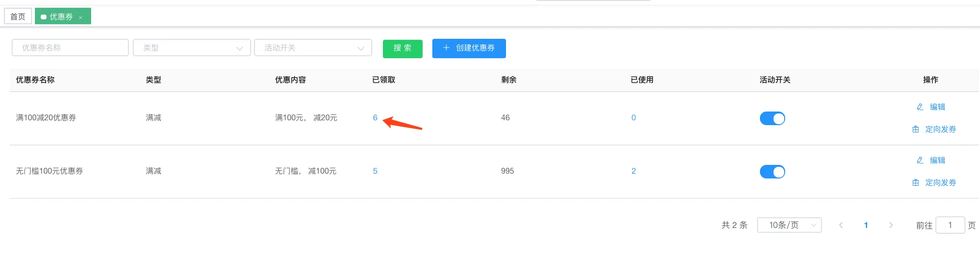Image resolution: width=980 pixels, height=258 pixels.
Task: Disable the 无门槛100元优惠券 activity switch
Action: coord(772,172)
